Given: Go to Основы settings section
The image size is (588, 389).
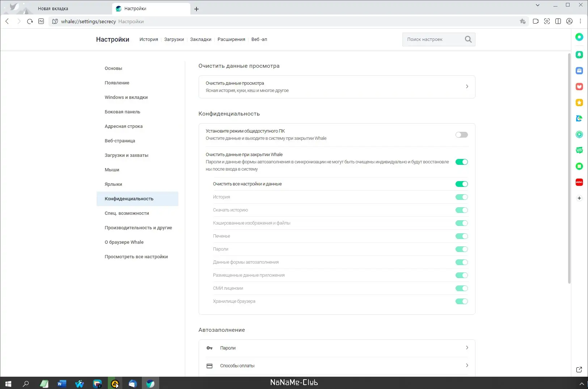Looking at the screenshot, I should [x=138, y=68].
